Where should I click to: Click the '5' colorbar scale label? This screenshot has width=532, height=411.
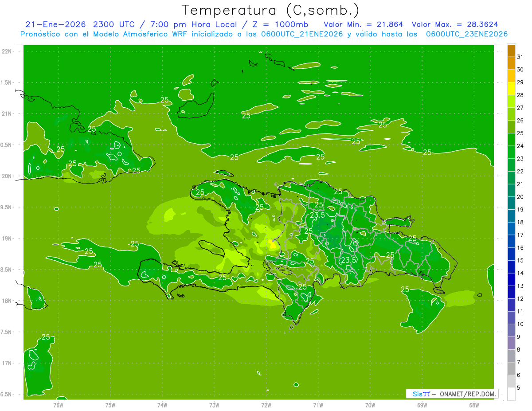pyautogui.click(x=519, y=388)
